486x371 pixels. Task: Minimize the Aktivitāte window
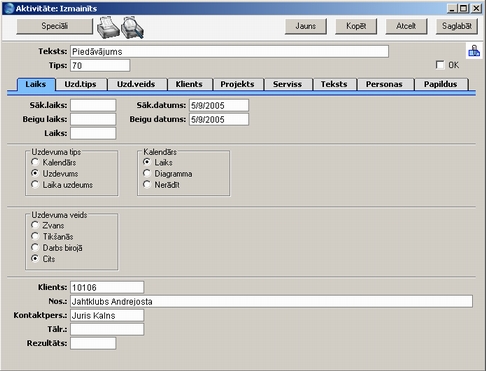(x=452, y=8)
